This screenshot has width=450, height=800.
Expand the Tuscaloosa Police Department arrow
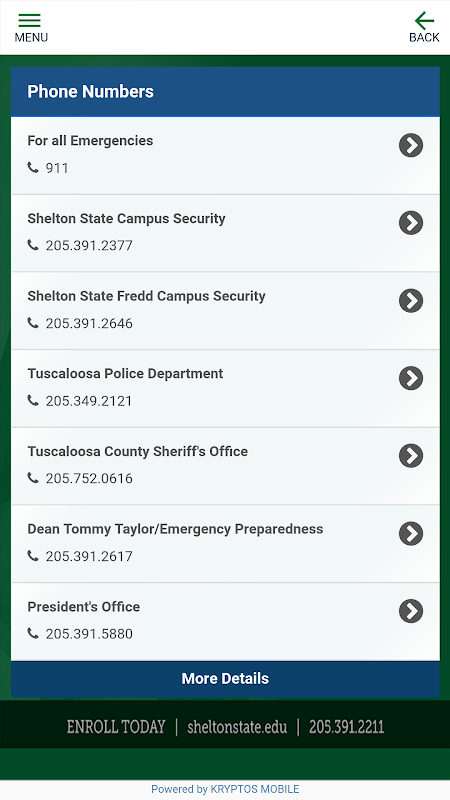tap(411, 378)
